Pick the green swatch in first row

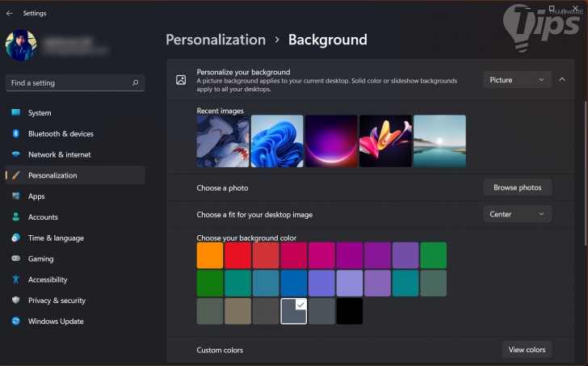[x=434, y=255]
